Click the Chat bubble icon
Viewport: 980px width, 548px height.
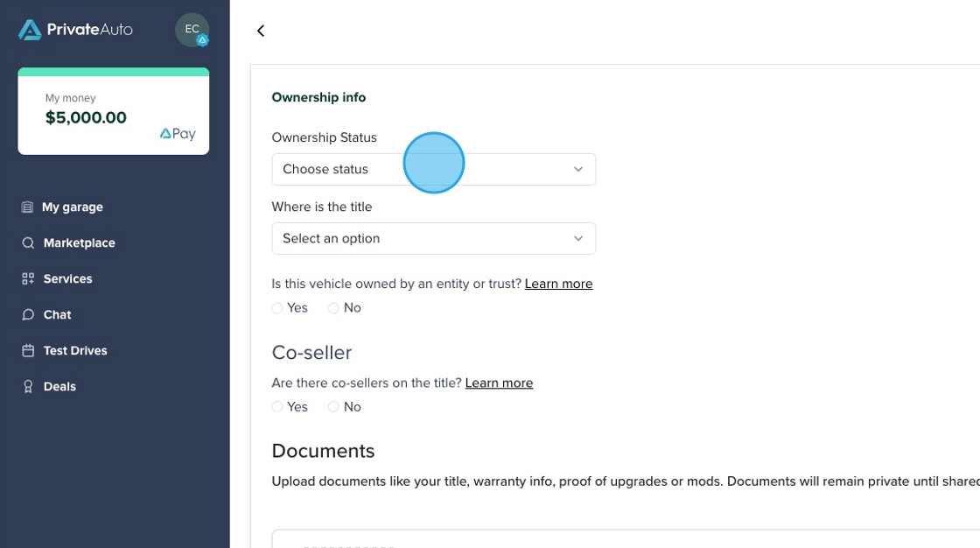tap(28, 314)
